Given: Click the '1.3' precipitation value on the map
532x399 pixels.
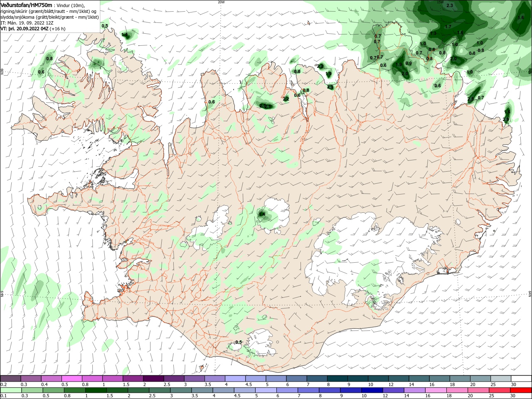Looking at the screenshot, I should (x=433, y=33).
